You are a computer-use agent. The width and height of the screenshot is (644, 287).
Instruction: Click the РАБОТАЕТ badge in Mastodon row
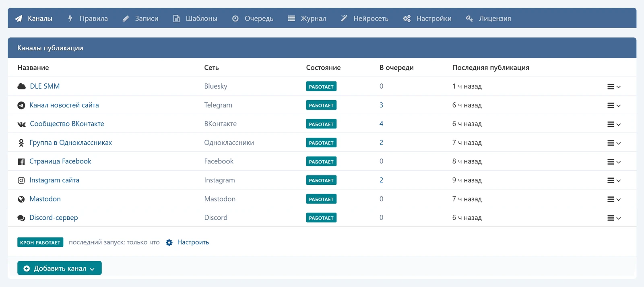321,199
